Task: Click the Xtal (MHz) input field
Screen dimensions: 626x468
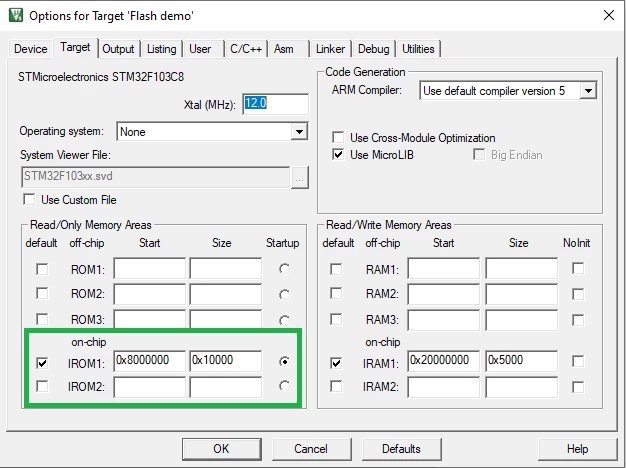Action: click(x=275, y=104)
